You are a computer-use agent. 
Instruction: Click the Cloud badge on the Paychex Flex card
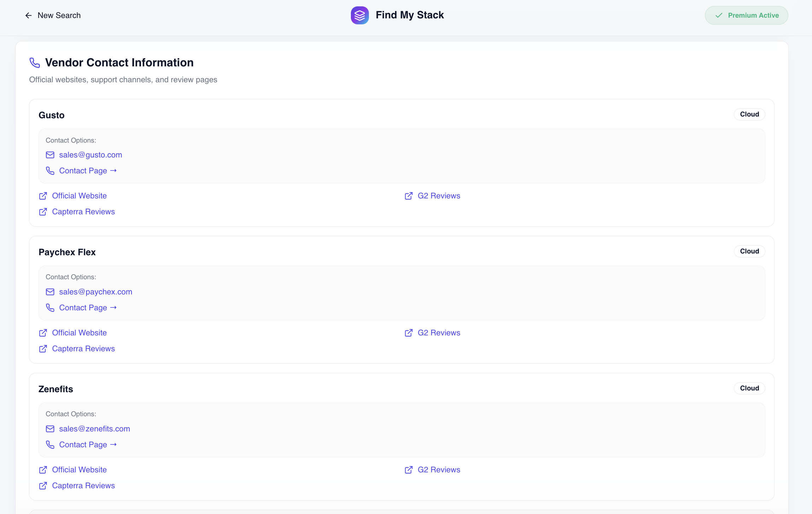click(749, 251)
